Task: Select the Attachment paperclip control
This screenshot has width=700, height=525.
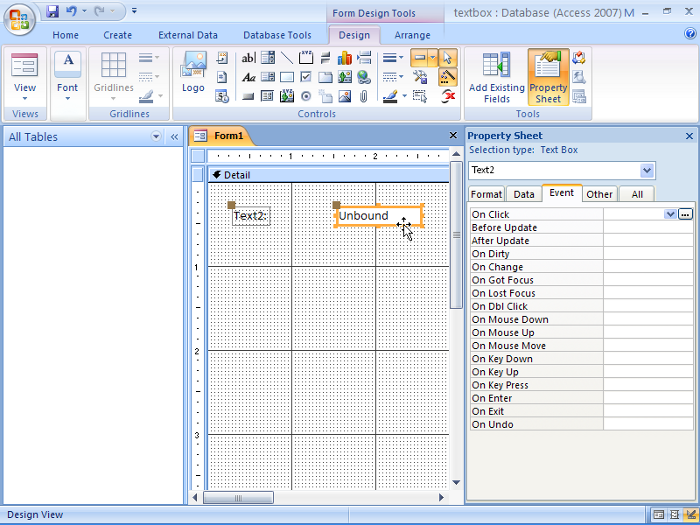Action: pyautogui.click(x=364, y=96)
